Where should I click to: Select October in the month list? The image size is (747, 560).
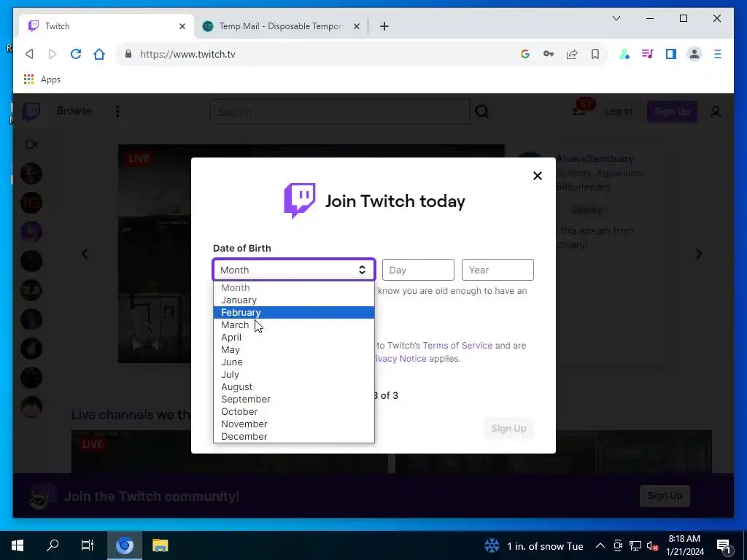tap(293, 411)
